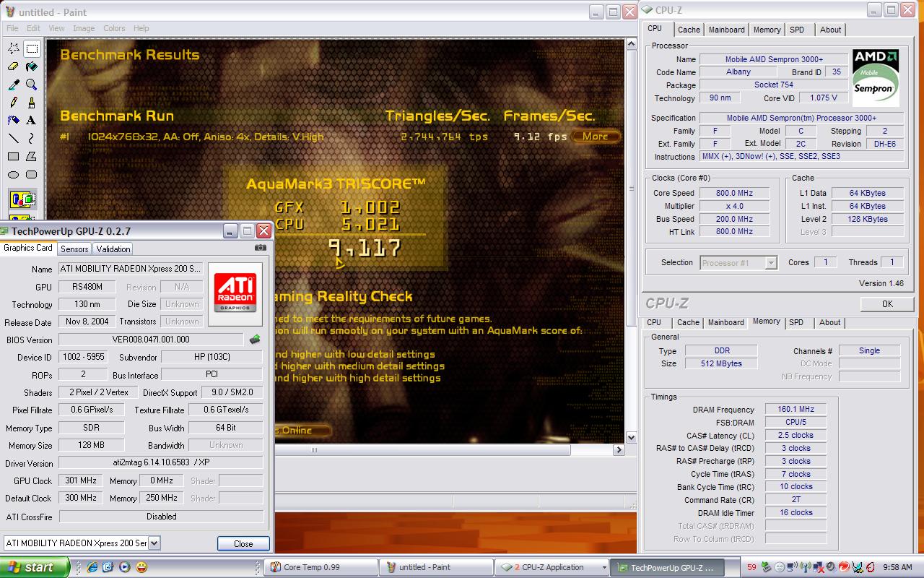Click the GPU name field in GPU-Z
This screenshot has width=924, height=578.
131,269
